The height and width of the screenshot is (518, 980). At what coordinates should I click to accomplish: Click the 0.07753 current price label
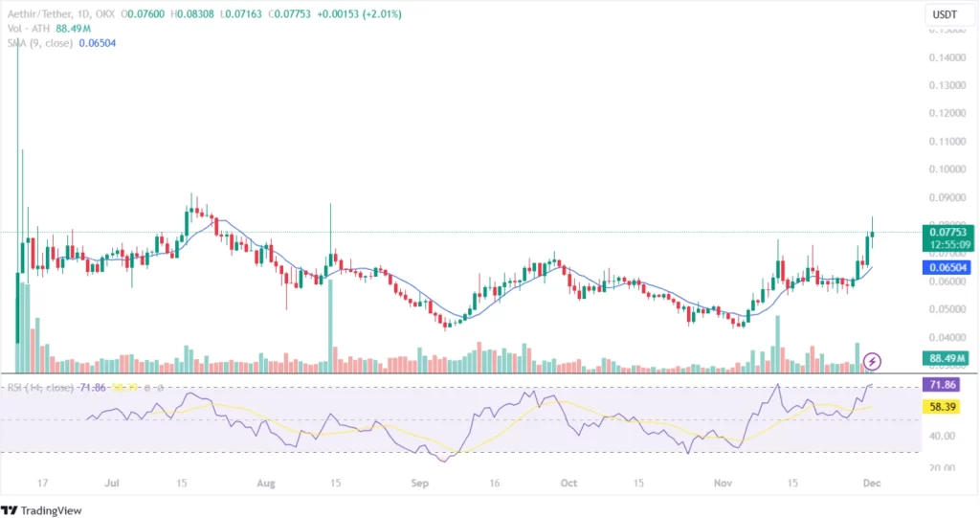click(x=947, y=232)
